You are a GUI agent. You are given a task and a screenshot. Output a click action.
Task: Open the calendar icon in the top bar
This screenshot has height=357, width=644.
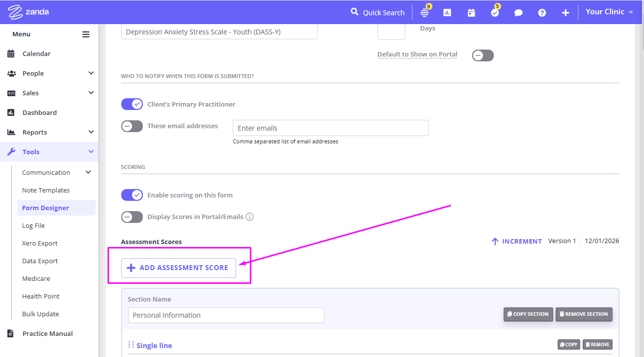pos(471,12)
